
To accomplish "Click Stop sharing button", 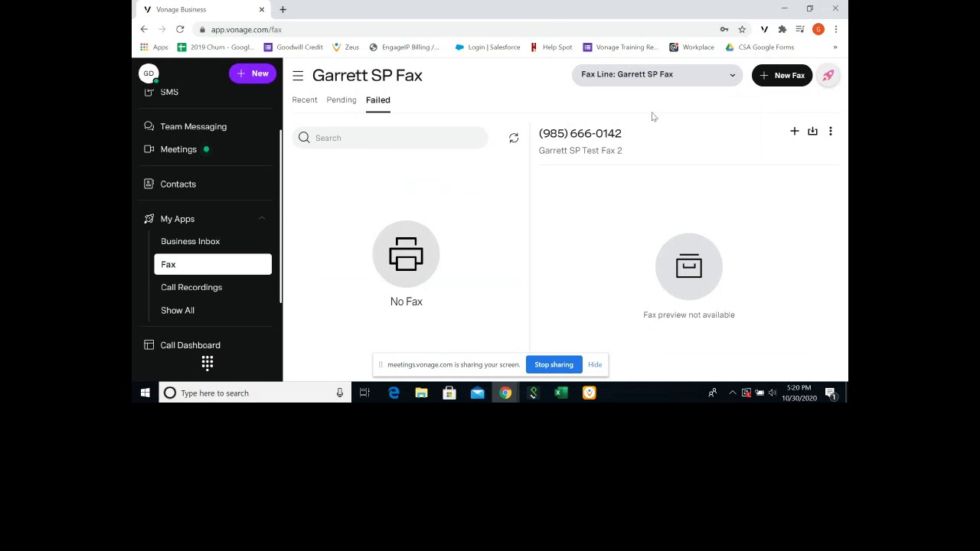I will tap(554, 364).
